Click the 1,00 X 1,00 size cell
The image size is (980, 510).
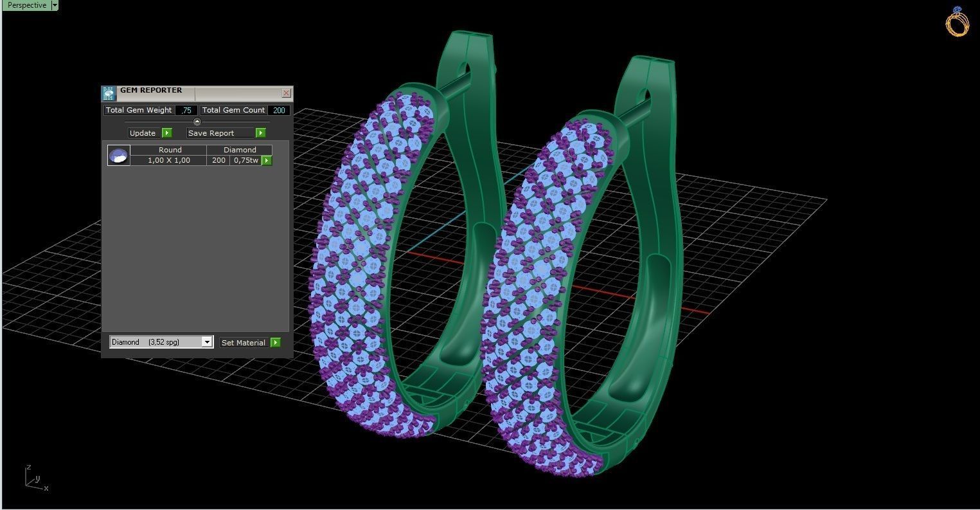click(169, 160)
